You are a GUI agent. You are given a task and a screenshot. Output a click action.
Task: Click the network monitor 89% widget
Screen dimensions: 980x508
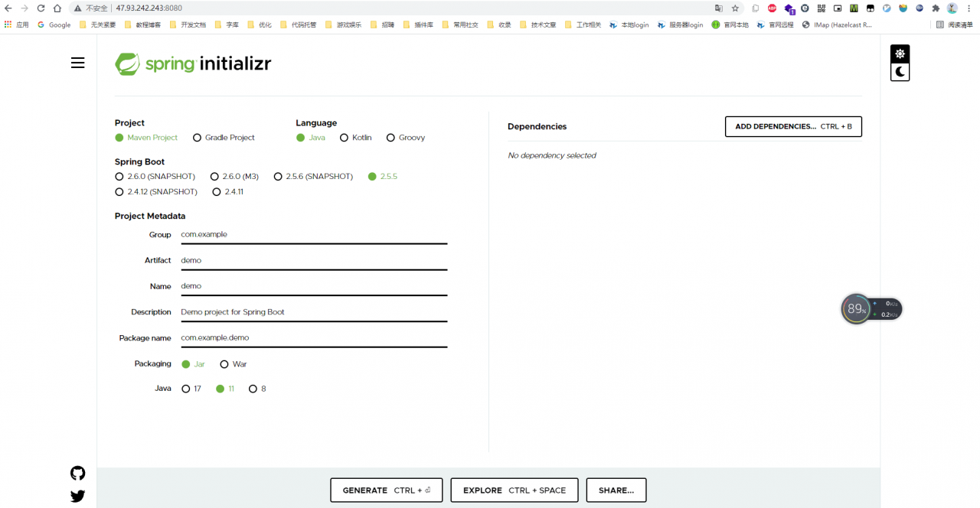(871, 309)
